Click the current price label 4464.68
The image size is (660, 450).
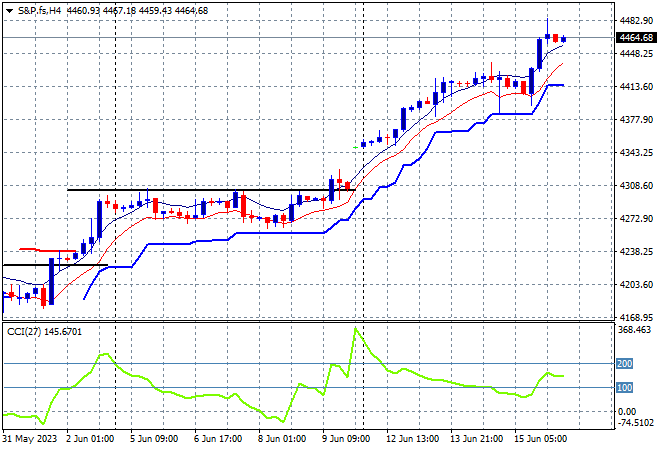click(636, 38)
